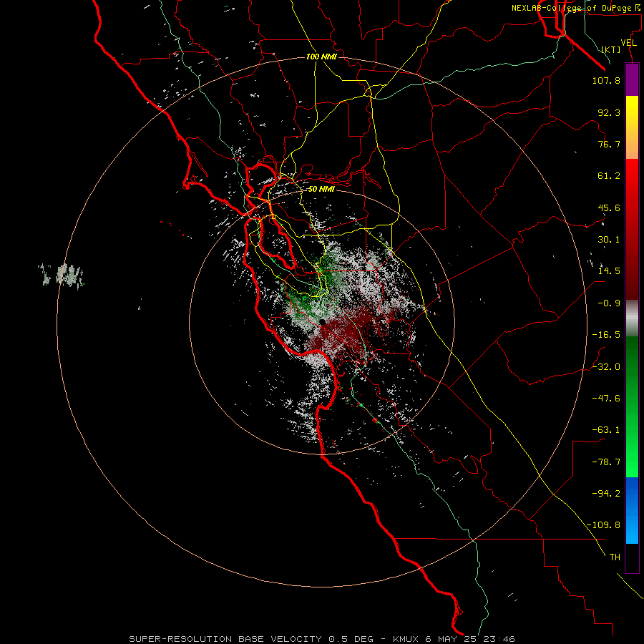Viewport: 644px width, 644px height.
Task: Click the -47.6 scale value
Action: coord(606,398)
